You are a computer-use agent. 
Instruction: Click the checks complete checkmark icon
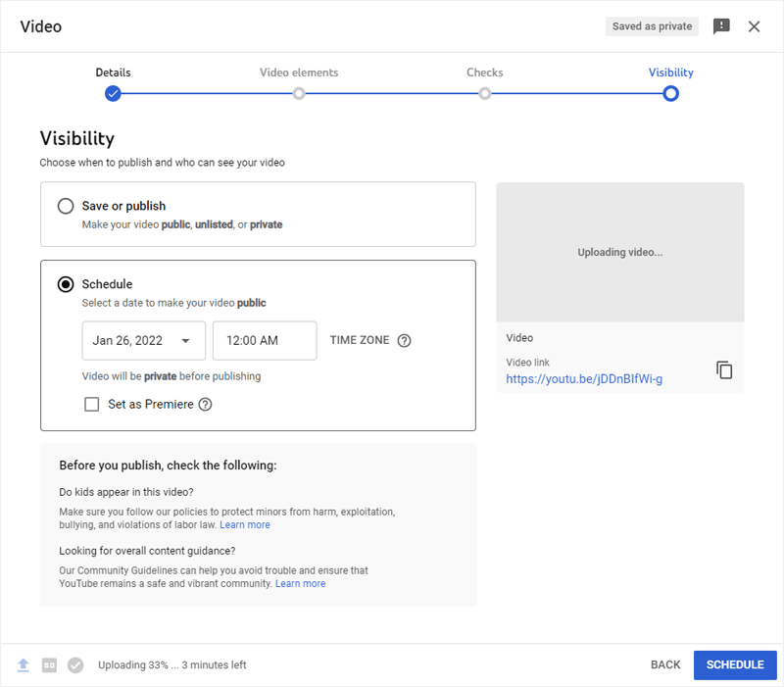tap(75, 665)
